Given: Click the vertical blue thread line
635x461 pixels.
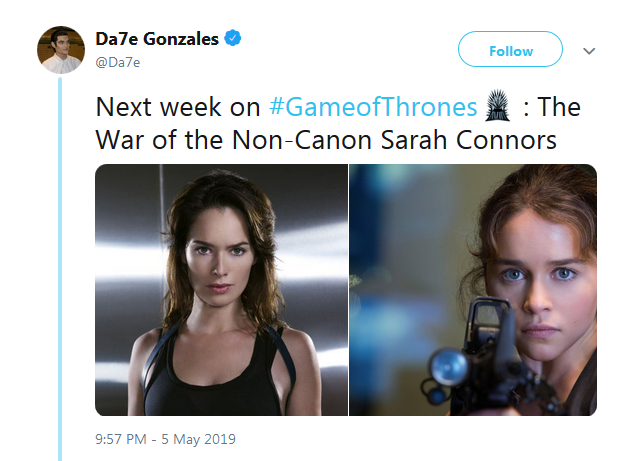Looking at the screenshot, I should pyautogui.click(x=60, y=269).
